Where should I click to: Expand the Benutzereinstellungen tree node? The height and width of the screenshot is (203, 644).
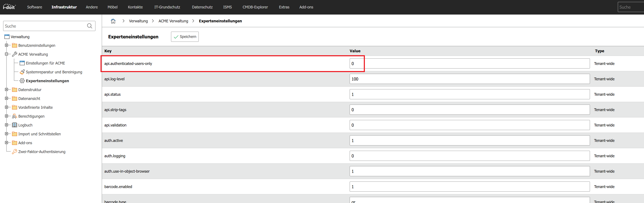point(7,45)
